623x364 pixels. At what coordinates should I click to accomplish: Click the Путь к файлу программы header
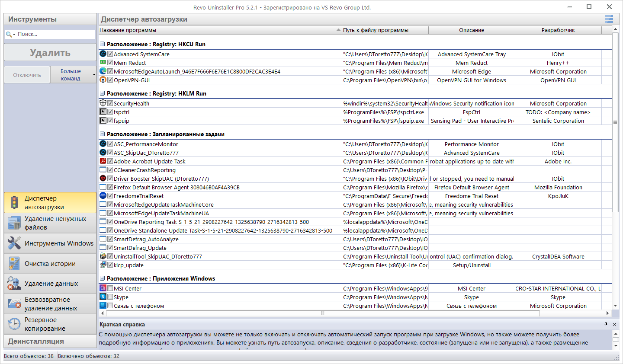tap(385, 30)
